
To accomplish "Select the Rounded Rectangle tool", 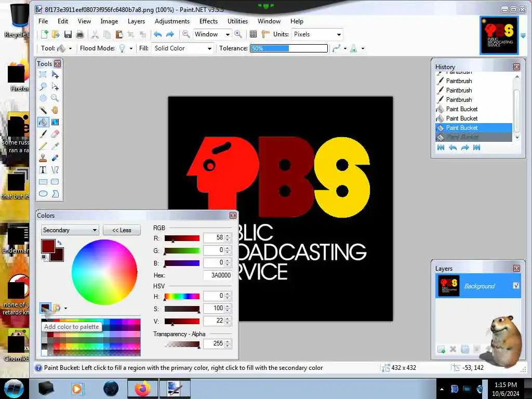I will point(55,181).
